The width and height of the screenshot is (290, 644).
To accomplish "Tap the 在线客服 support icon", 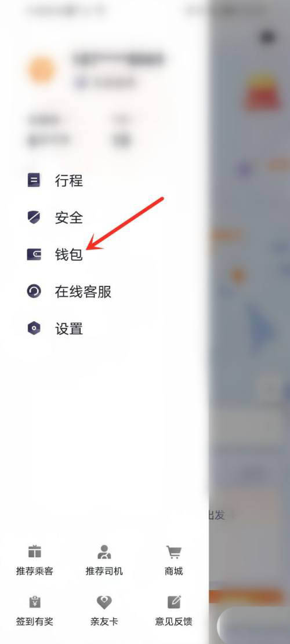I will coord(34,292).
